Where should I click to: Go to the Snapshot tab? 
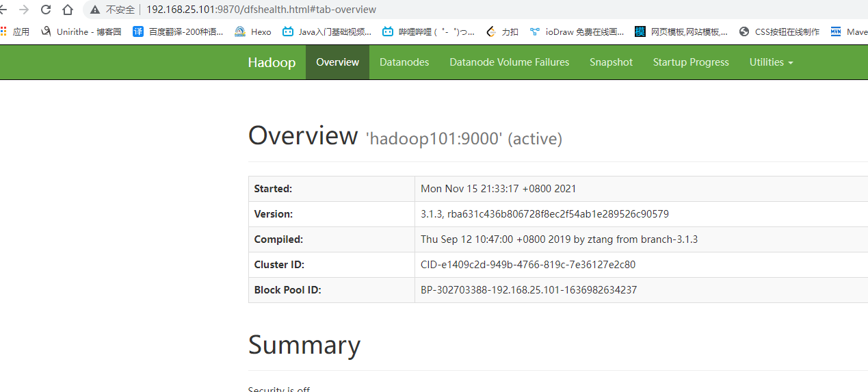click(x=611, y=62)
